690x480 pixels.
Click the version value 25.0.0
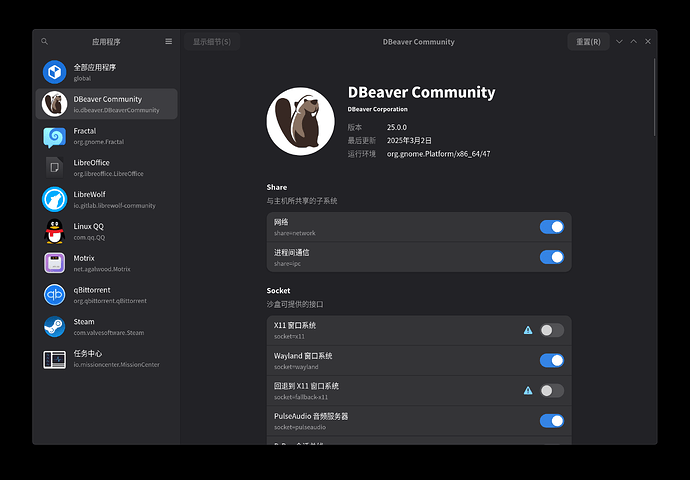pyautogui.click(x=397, y=127)
